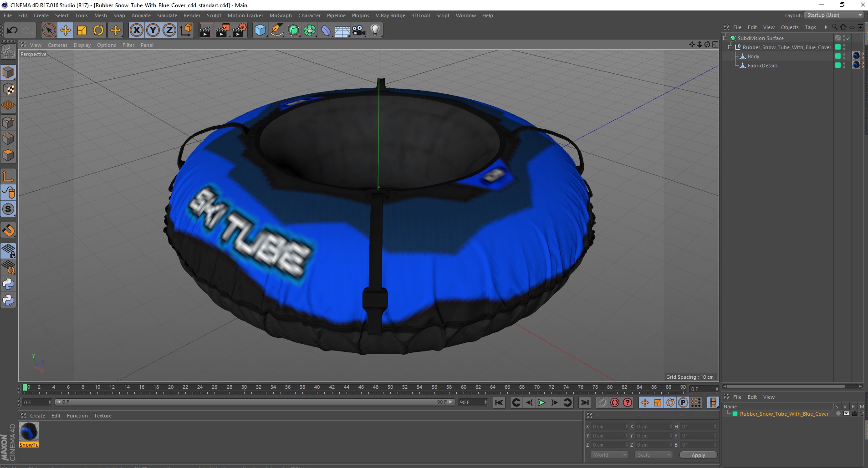Select the Rubber_Snow_Tube_With_Blue_Cover layer row
Image resolution: width=868 pixels, height=468 pixels.
(784, 414)
